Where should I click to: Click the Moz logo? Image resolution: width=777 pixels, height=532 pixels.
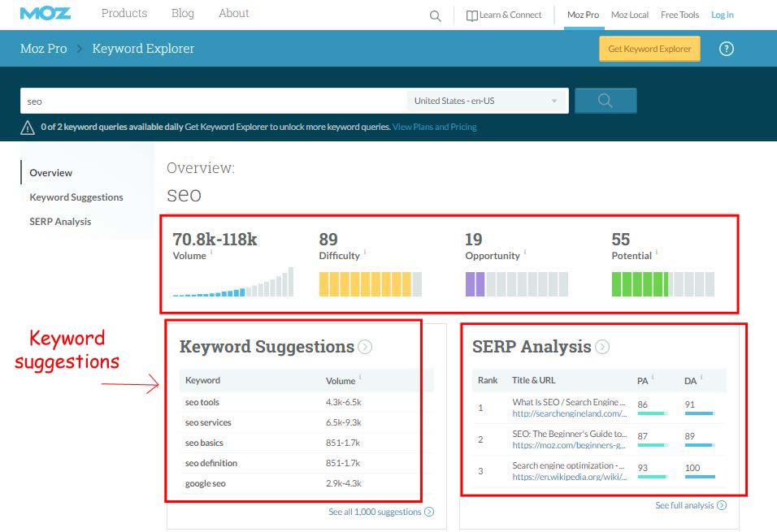45,13
